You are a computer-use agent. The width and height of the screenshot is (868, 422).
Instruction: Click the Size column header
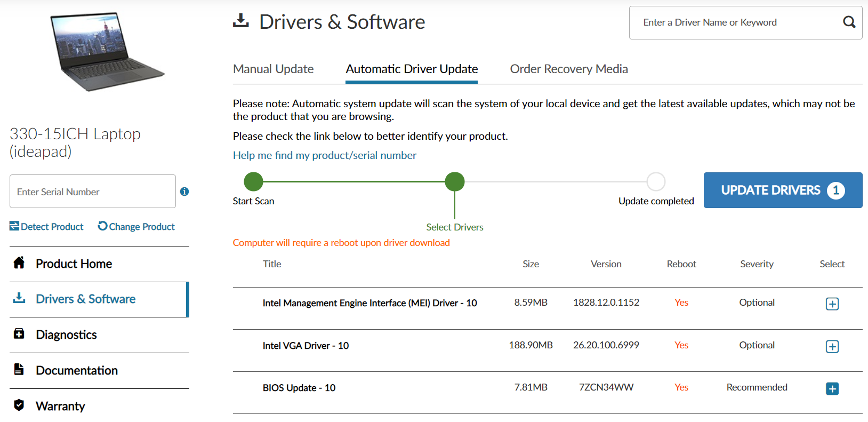531,264
